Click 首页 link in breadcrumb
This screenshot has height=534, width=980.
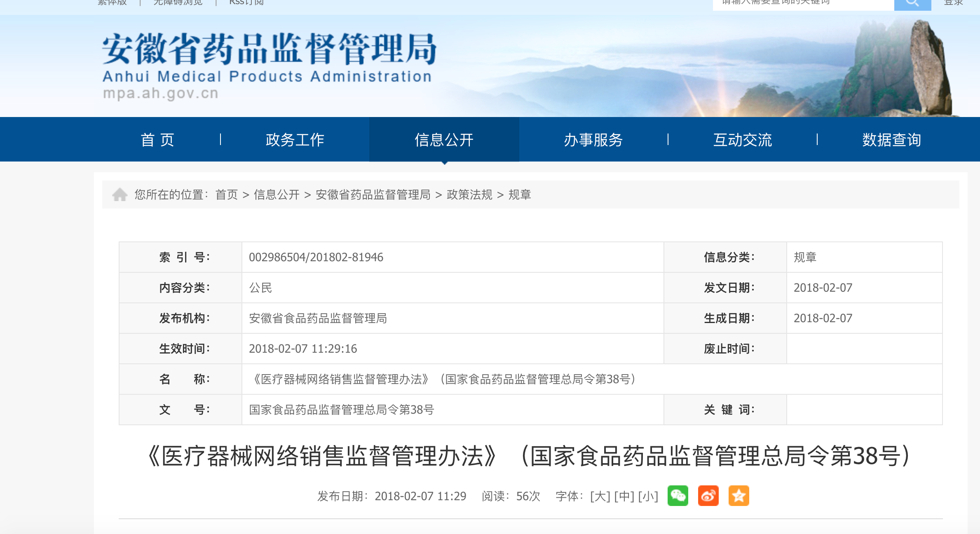coord(227,194)
